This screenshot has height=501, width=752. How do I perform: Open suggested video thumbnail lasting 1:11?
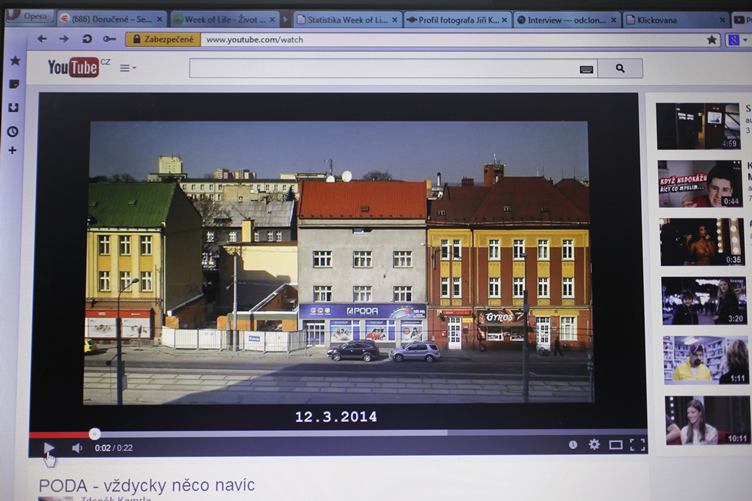tap(705, 360)
